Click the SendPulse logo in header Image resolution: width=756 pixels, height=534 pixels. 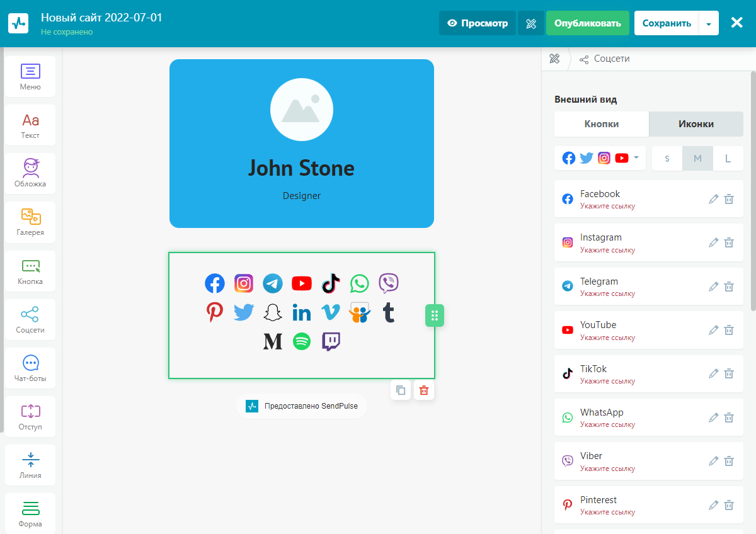pos(19,23)
